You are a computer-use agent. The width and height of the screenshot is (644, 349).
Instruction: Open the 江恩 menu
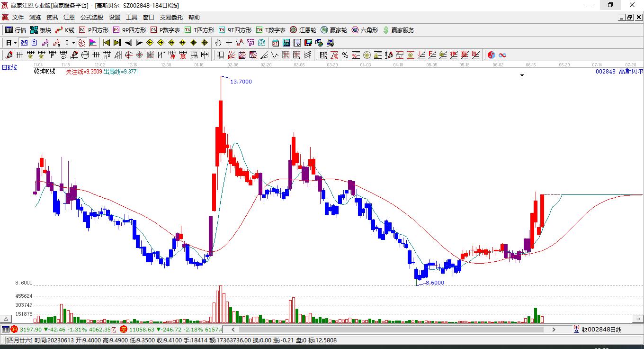69,18
